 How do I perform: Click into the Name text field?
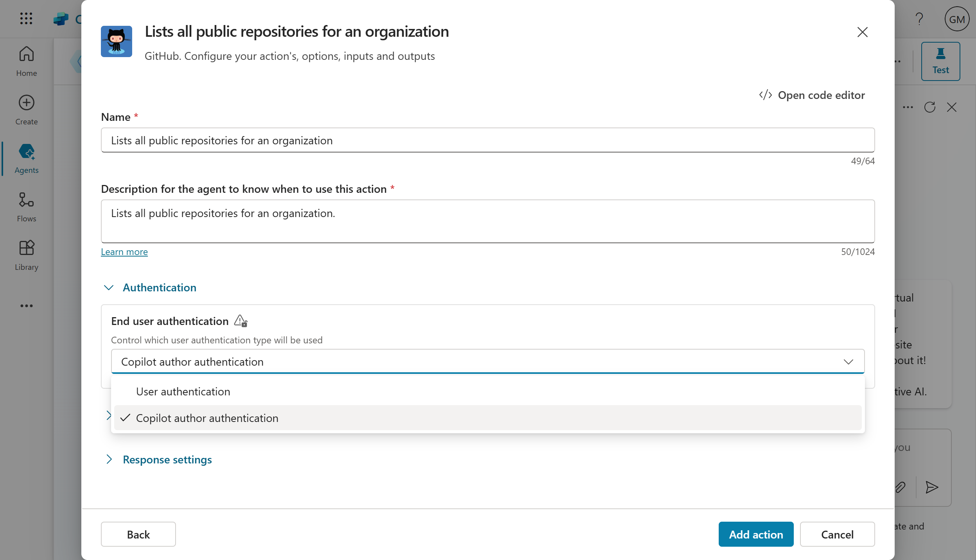coord(487,140)
